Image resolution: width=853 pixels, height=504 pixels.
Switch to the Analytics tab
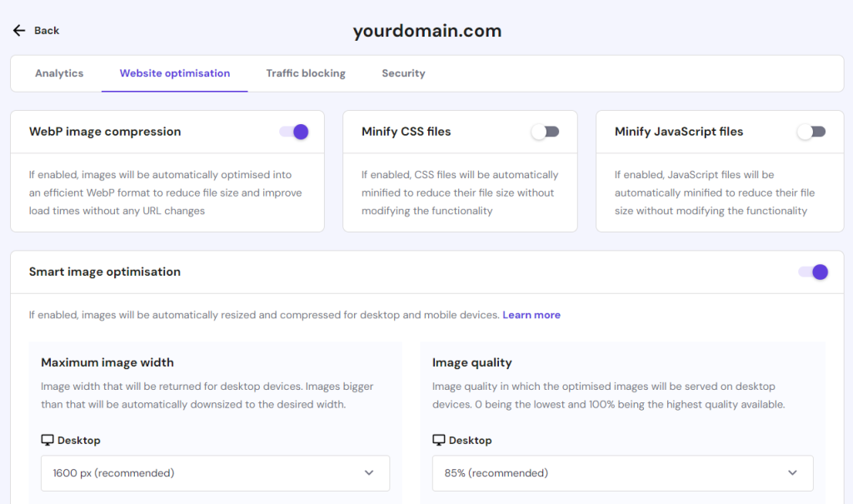pos(58,73)
